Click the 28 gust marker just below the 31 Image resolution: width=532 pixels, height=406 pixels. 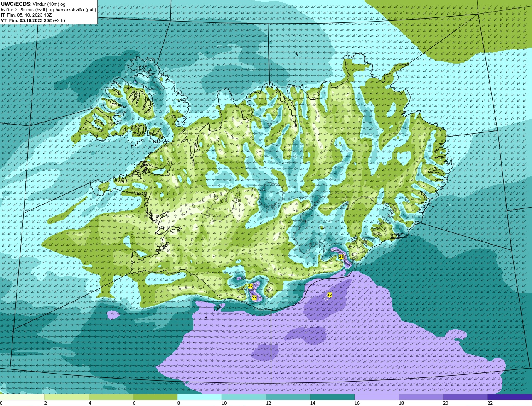click(x=254, y=297)
